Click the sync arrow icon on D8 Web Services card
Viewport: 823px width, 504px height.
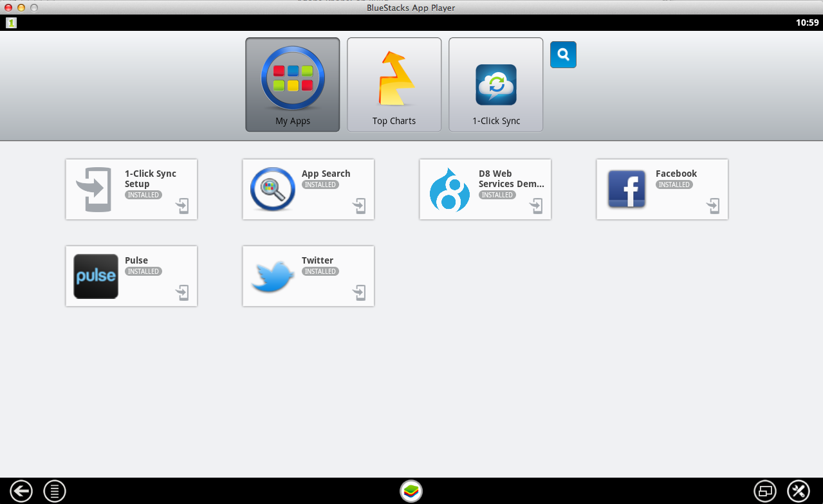point(536,206)
